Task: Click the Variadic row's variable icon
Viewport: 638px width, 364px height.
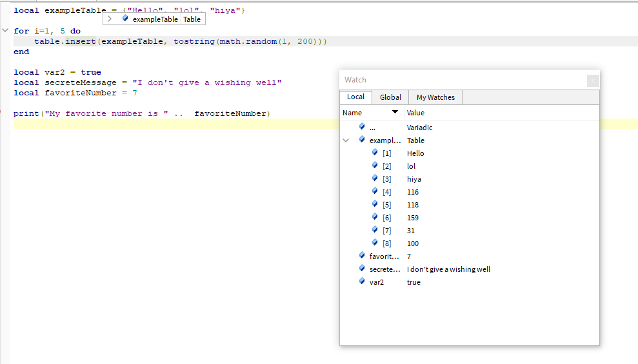Action: (x=362, y=127)
